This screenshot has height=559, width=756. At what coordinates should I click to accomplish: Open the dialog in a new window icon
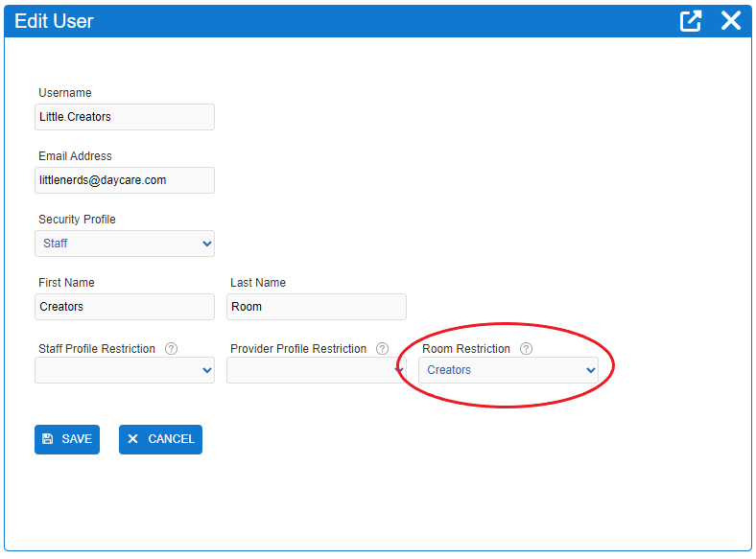pyautogui.click(x=690, y=21)
